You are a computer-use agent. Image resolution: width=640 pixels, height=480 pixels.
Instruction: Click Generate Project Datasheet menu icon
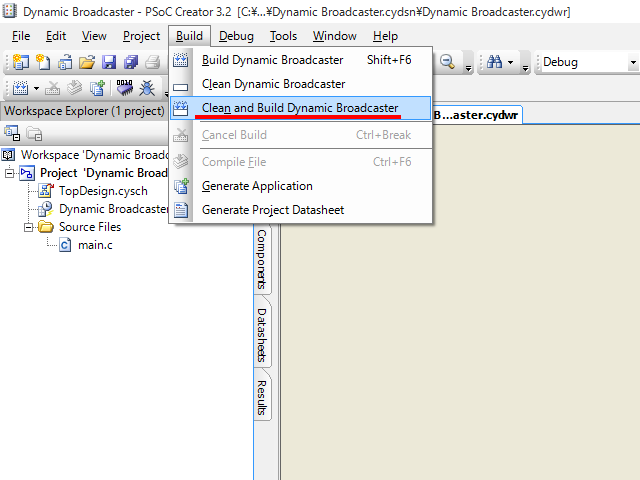pyautogui.click(x=181, y=210)
